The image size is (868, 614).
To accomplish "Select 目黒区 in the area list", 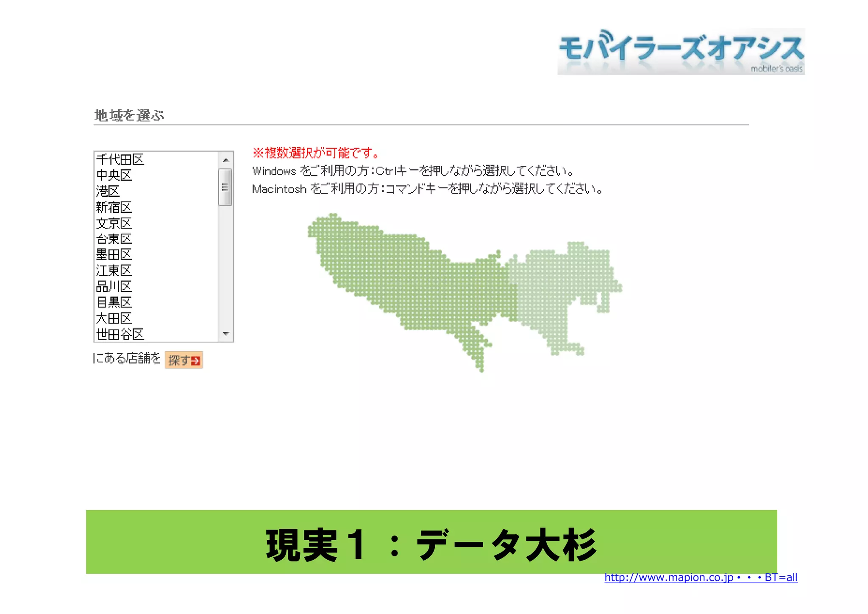I will [x=156, y=302].
